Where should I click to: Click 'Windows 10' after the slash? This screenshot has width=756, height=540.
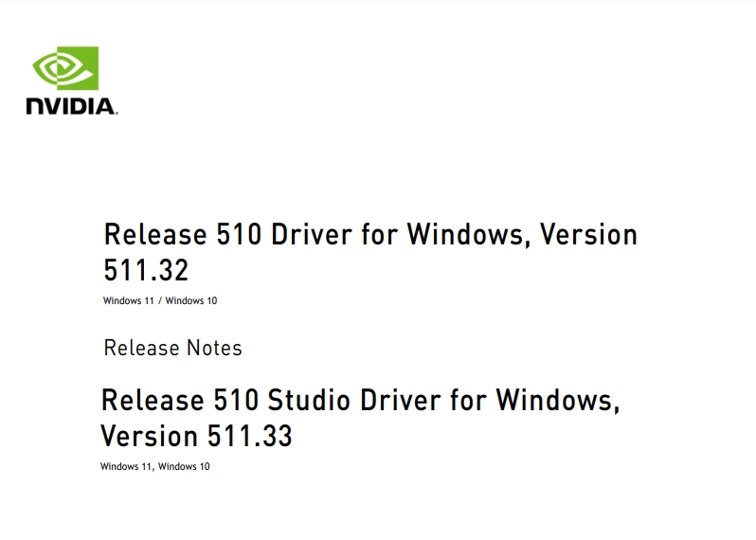coord(191,300)
